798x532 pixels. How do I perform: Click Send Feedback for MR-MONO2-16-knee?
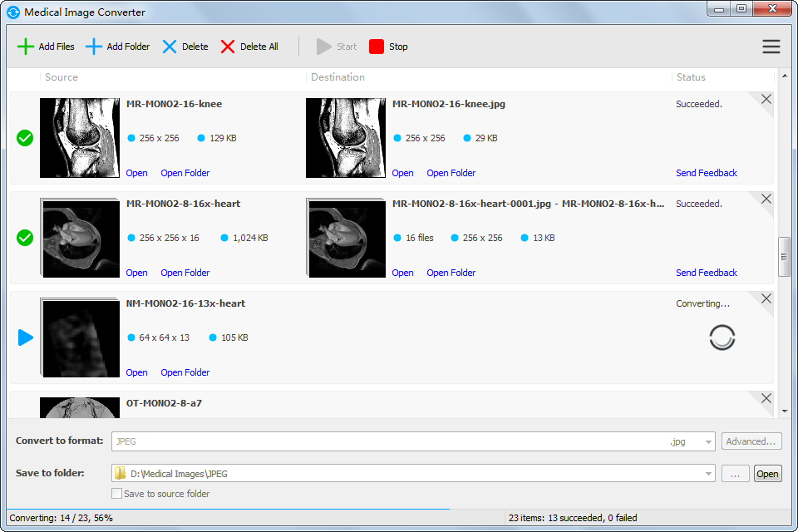point(706,173)
